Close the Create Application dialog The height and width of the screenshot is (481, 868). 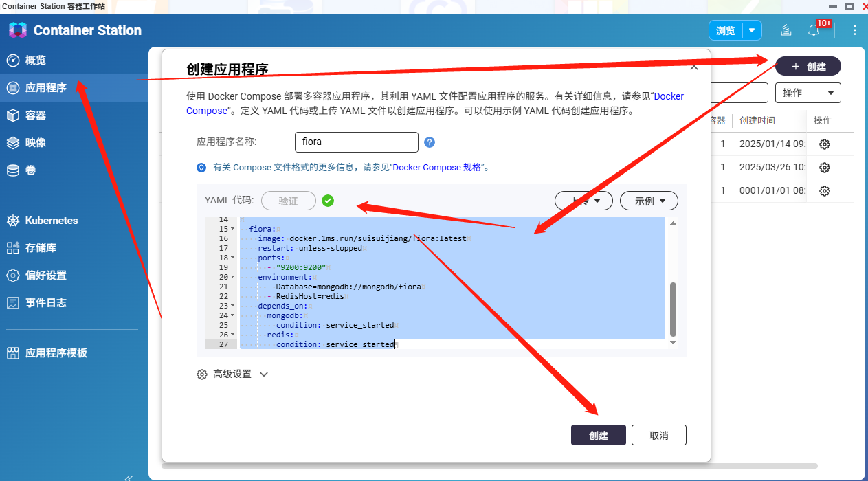[694, 67]
